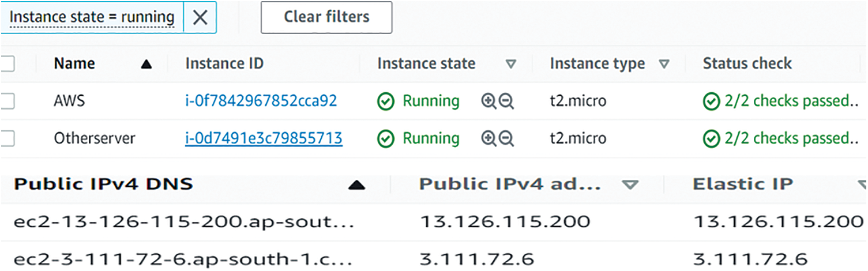
Task: Toggle the select-all instances checkbox
Action: coord(7,64)
